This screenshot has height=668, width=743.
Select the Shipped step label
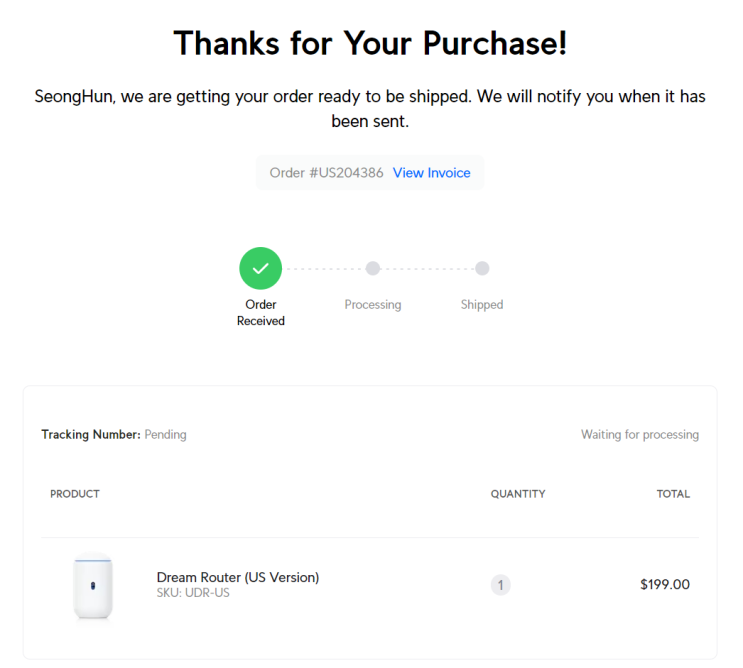482,304
